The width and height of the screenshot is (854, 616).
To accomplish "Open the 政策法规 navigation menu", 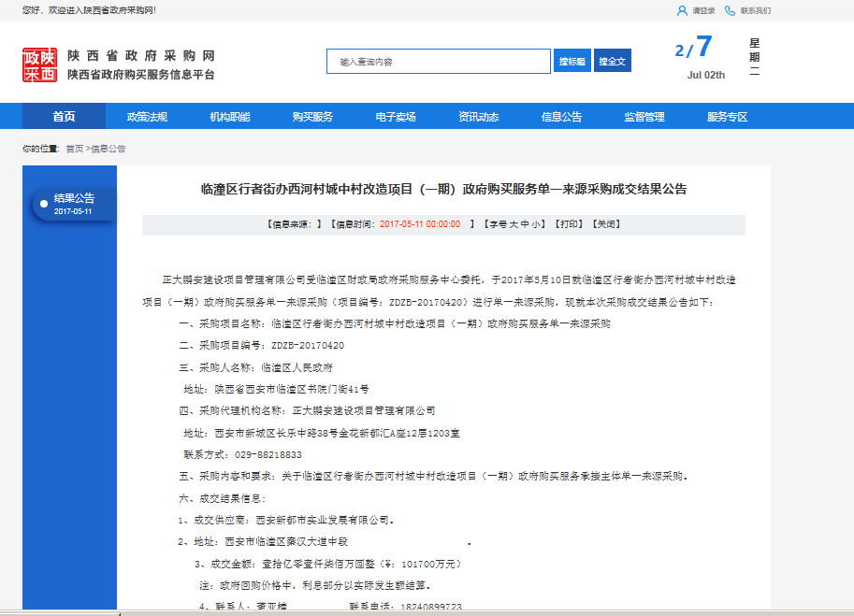I will [x=147, y=117].
